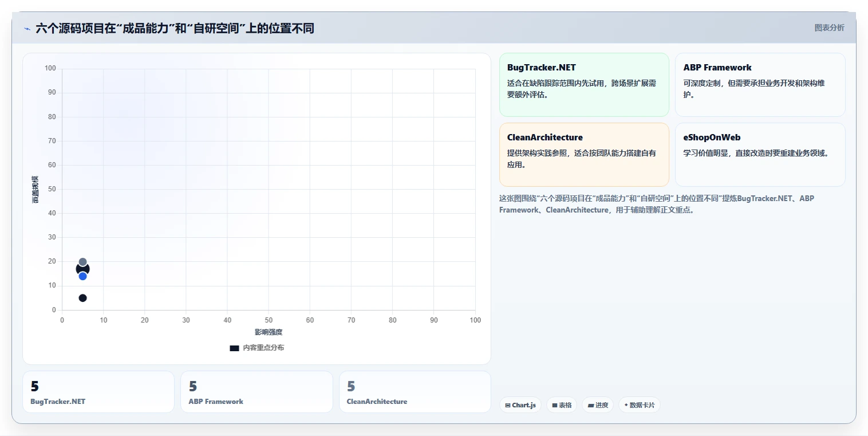Click the lightning icon beside the title
This screenshot has width=868, height=436.
pyautogui.click(x=27, y=29)
